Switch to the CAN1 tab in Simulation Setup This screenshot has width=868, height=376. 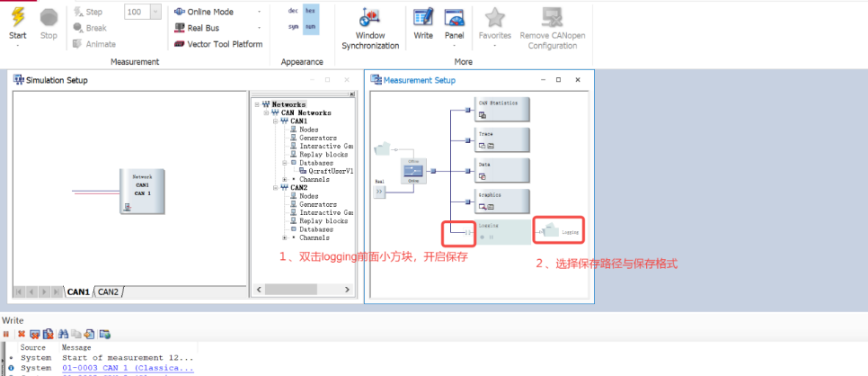[78, 291]
